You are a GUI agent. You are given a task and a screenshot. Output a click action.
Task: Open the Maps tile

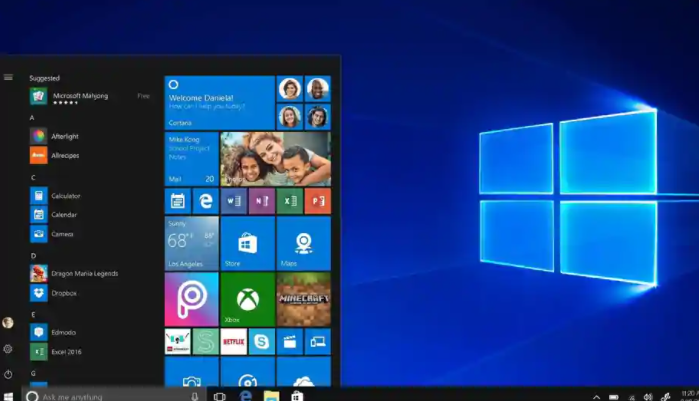(x=303, y=244)
